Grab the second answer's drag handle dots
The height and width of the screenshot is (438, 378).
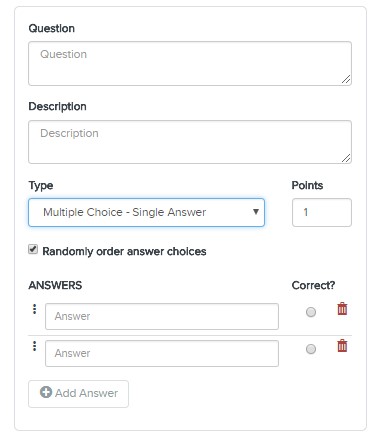click(x=34, y=346)
